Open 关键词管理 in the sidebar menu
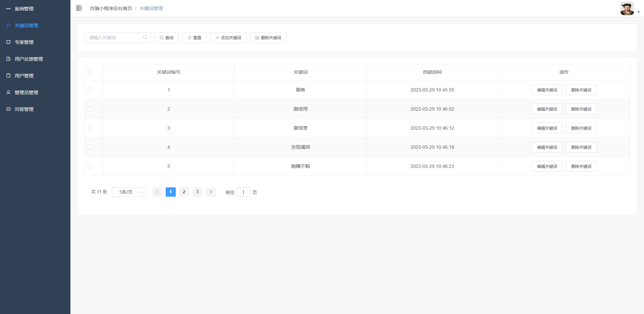Image resolution: width=644 pixels, height=314 pixels. [26, 25]
